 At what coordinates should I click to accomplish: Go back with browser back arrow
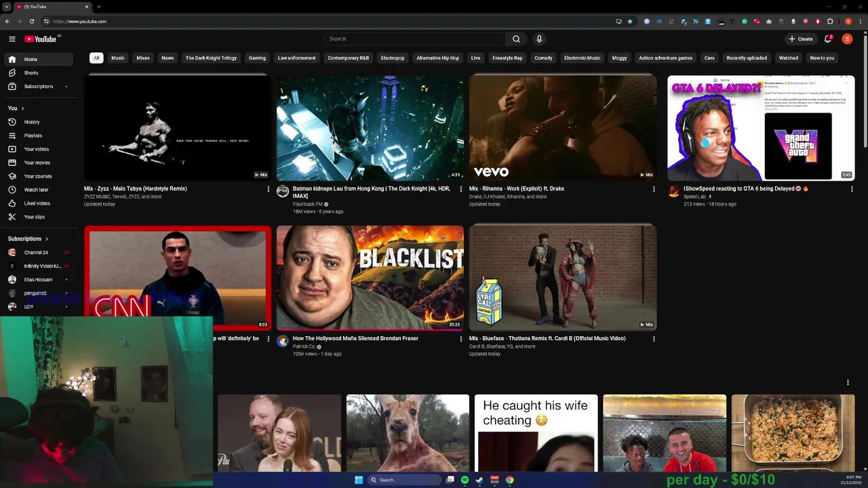(x=7, y=21)
